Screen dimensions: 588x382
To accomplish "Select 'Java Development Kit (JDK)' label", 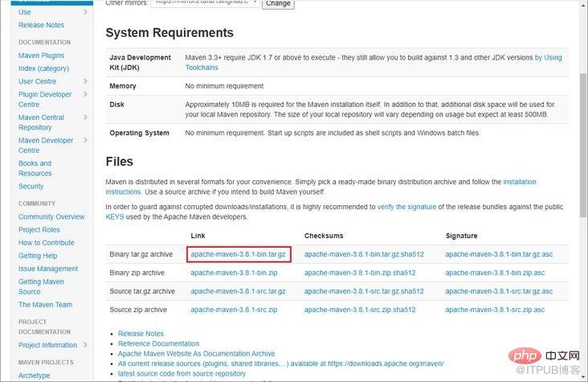I will (x=140, y=63).
